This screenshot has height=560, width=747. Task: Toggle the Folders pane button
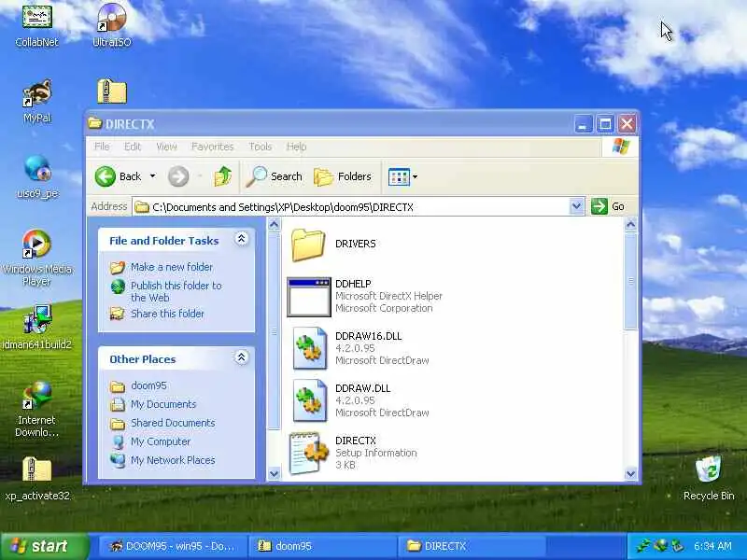(x=343, y=176)
